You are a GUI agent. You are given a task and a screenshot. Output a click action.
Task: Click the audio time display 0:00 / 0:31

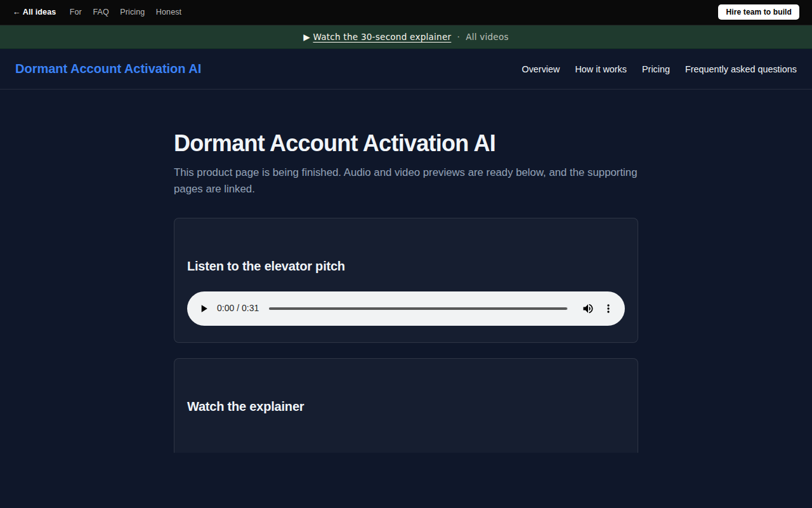238,309
